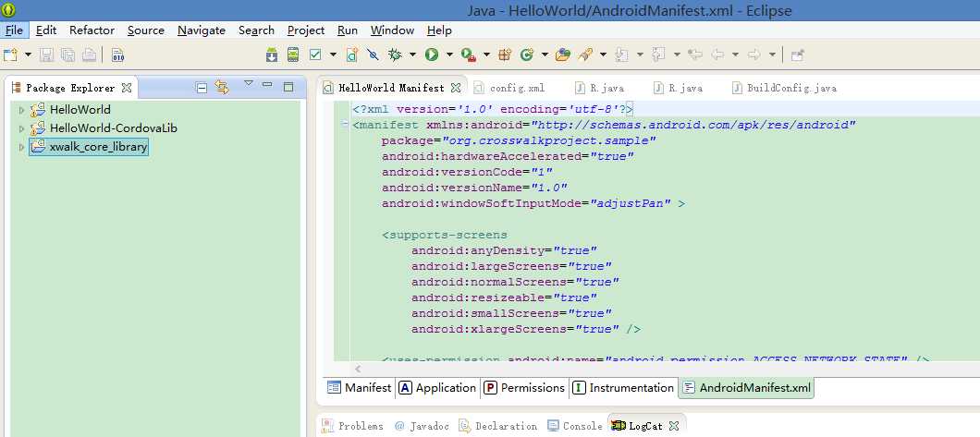Open the Navigate menu
980x437 pixels.
pos(202,30)
